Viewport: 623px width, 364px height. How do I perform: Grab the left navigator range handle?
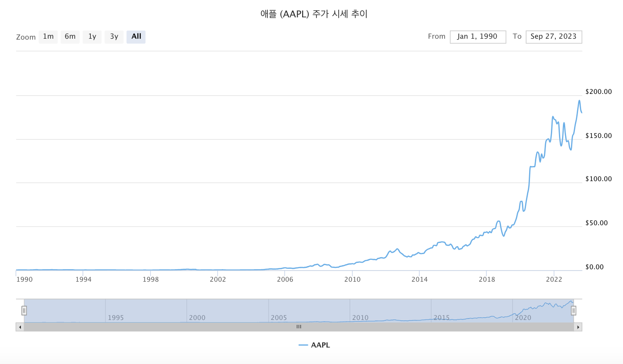[x=24, y=310]
